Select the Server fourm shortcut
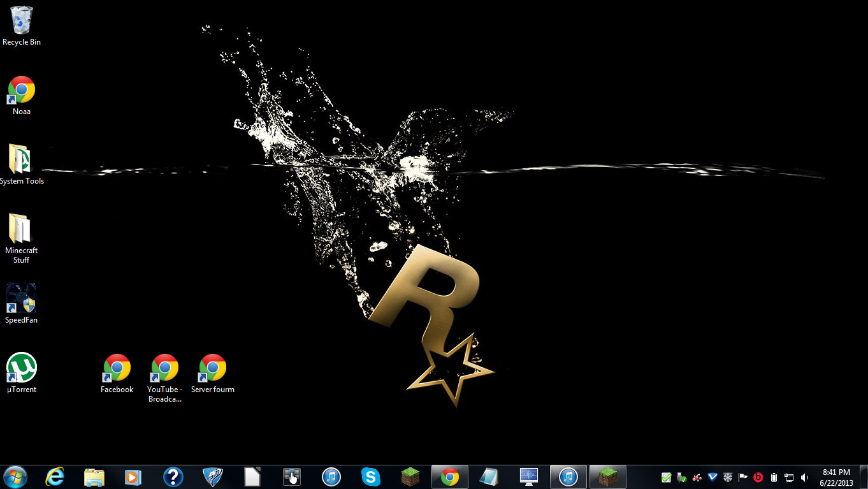This screenshot has width=868, height=489. coord(213,374)
